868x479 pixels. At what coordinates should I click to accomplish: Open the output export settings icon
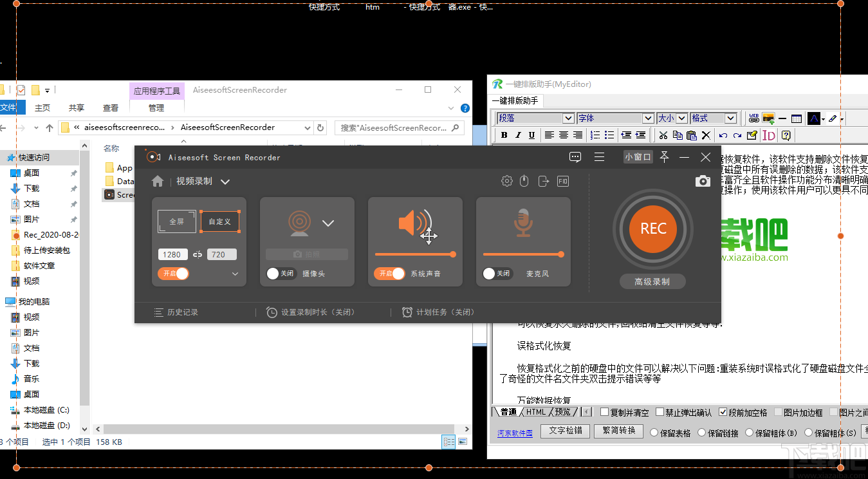pyautogui.click(x=544, y=182)
